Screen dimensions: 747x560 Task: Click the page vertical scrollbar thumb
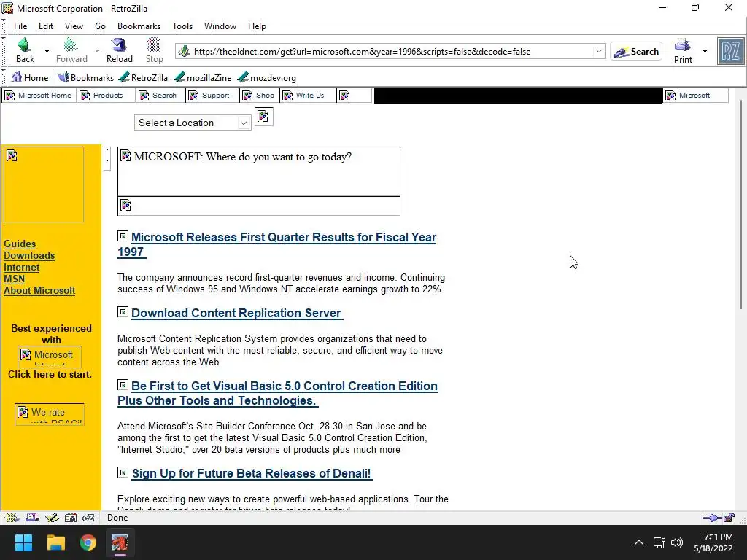click(740, 205)
